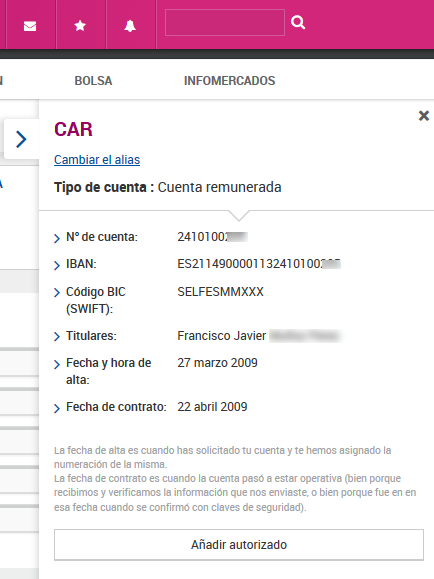This screenshot has width=434, height=579.
Task: Click the search input field
Action: tap(225, 23)
